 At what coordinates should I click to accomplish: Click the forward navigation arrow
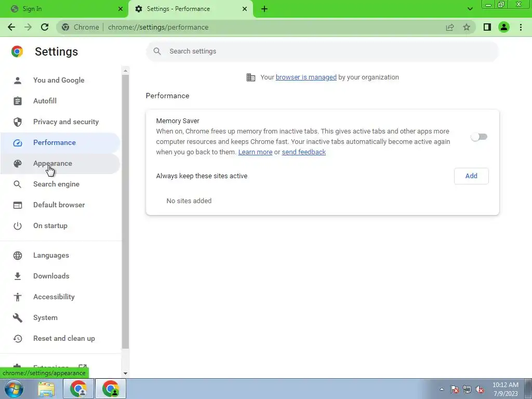coord(28,27)
